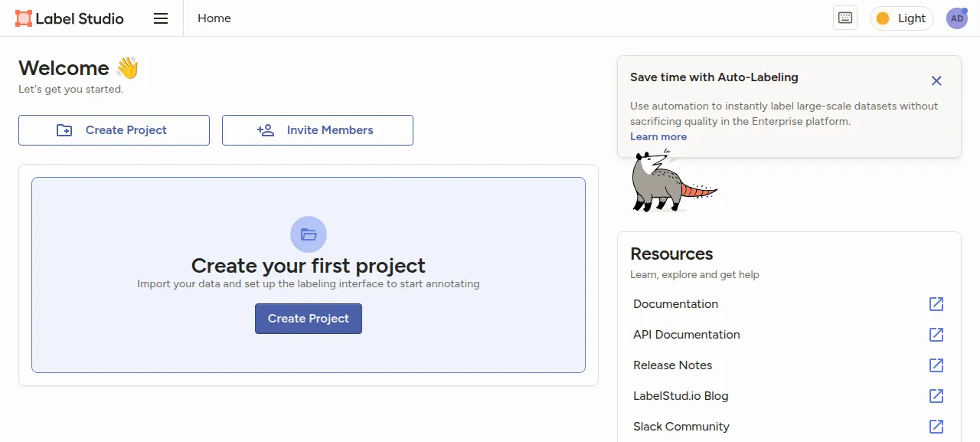This screenshot has height=442, width=980.
Task: Close the Auto-Labeling notice
Action: click(x=936, y=80)
